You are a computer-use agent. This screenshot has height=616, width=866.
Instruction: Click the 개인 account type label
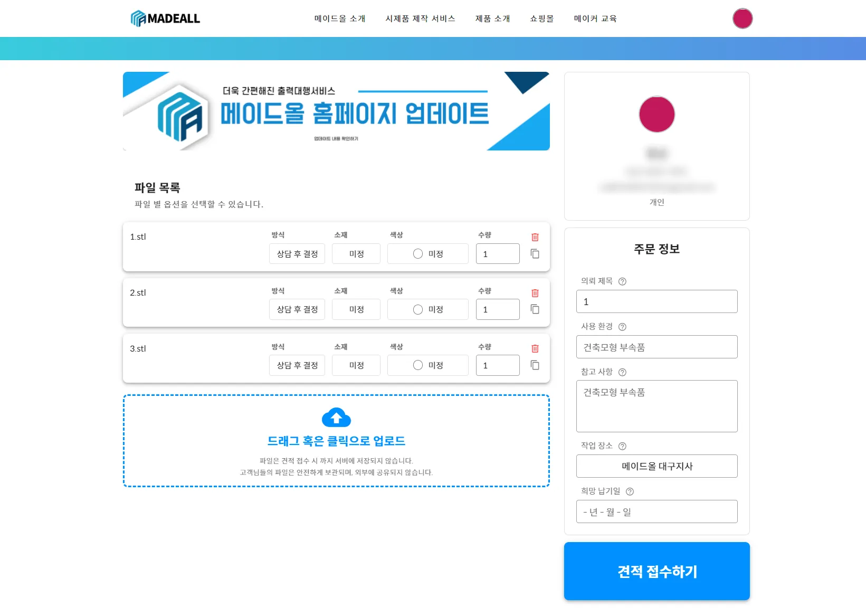(x=657, y=202)
